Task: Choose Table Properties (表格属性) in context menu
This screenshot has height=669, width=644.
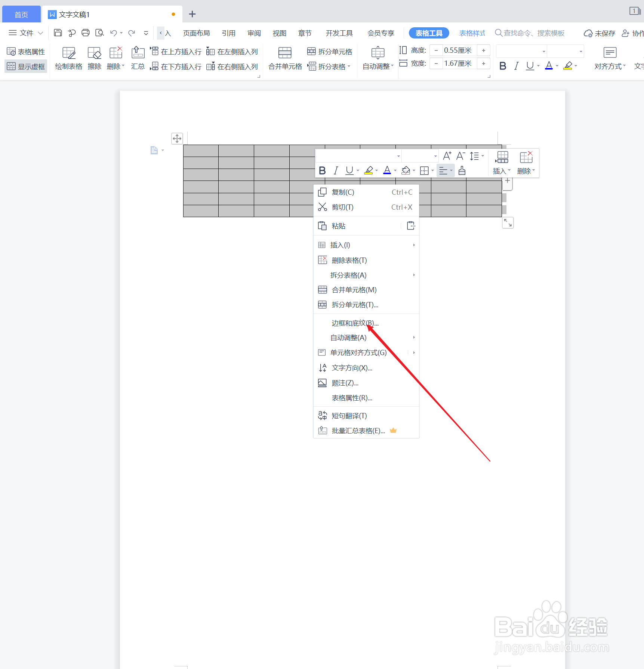Action: point(366,398)
